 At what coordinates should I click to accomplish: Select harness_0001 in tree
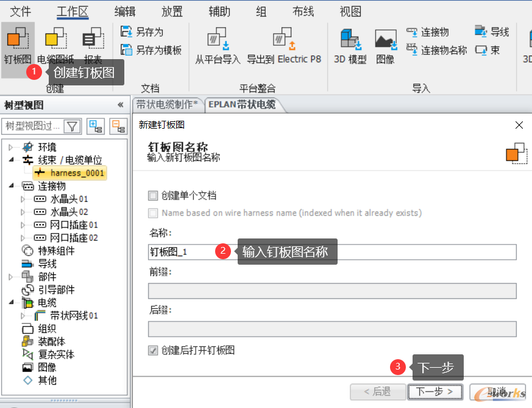point(70,173)
